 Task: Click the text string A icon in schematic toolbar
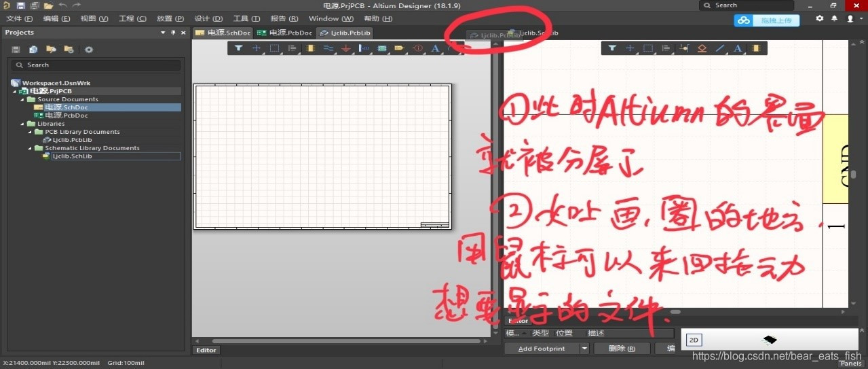coord(435,48)
